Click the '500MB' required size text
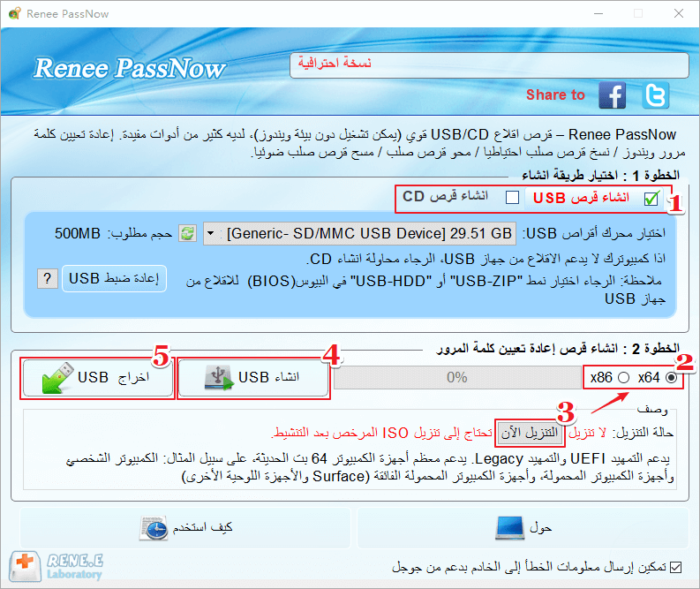Viewport: 700px width, 589px height. click(x=77, y=233)
